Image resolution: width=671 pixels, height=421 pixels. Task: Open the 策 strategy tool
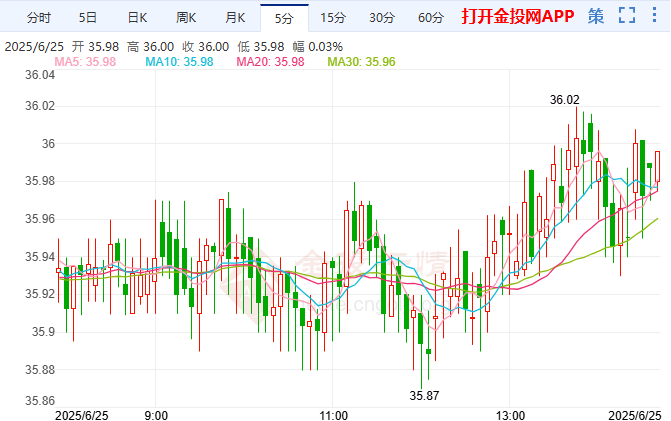(x=596, y=17)
